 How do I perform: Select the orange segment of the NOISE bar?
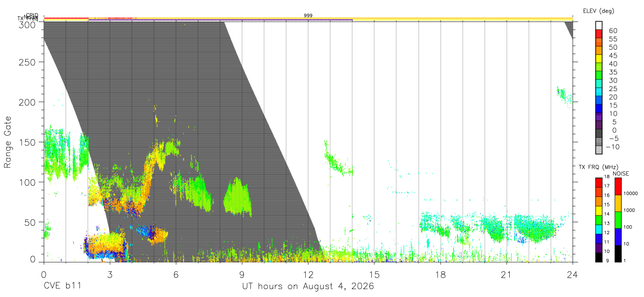618,203
